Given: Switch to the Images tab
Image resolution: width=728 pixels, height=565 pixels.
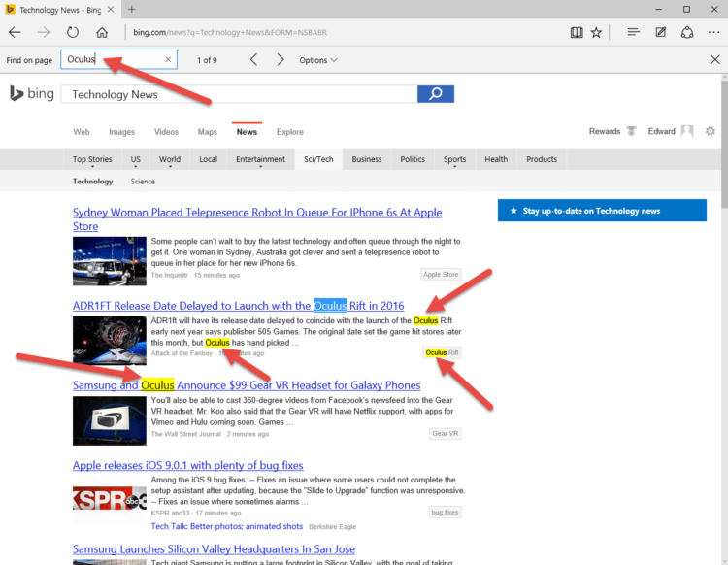Looking at the screenshot, I should coord(121,132).
